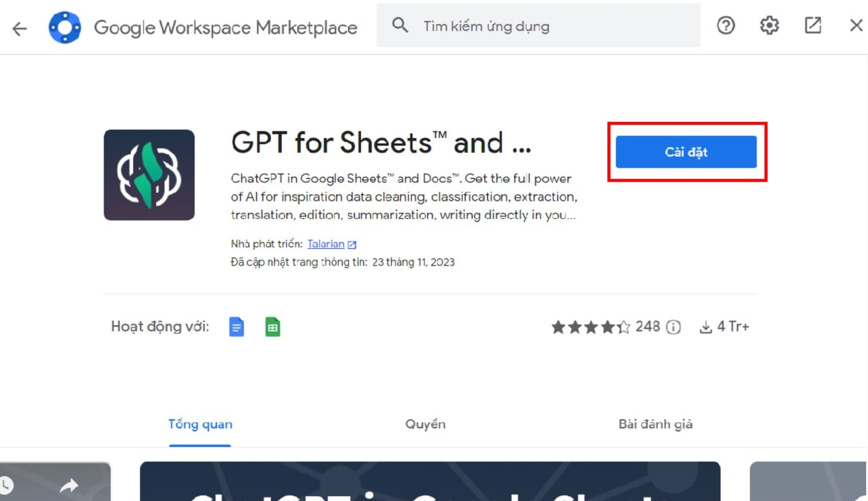This screenshot has height=501, width=868.
Task: Click the open in new window icon
Action: pyautogui.click(x=813, y=26)
